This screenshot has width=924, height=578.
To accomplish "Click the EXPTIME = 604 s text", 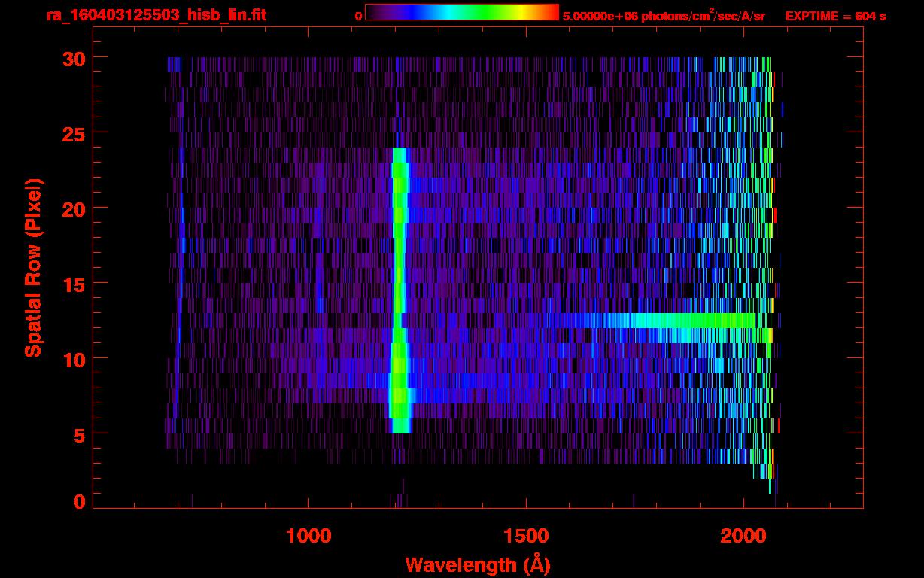I will point(835,16).
